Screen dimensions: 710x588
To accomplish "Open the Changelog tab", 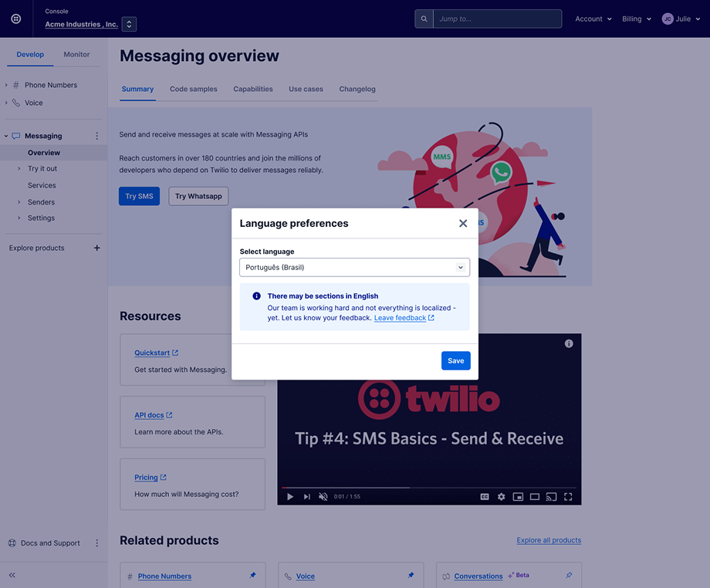I will (357, 90).
